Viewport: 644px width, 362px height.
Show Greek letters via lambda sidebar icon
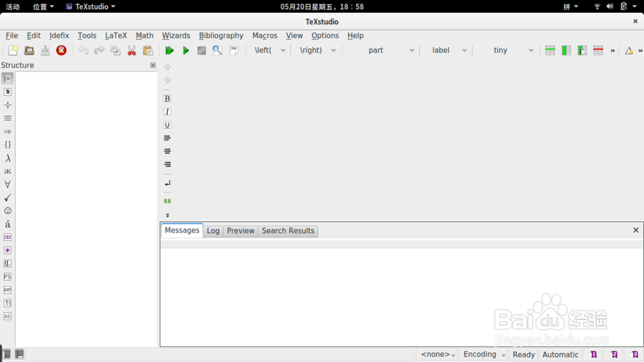click(7, 158)
